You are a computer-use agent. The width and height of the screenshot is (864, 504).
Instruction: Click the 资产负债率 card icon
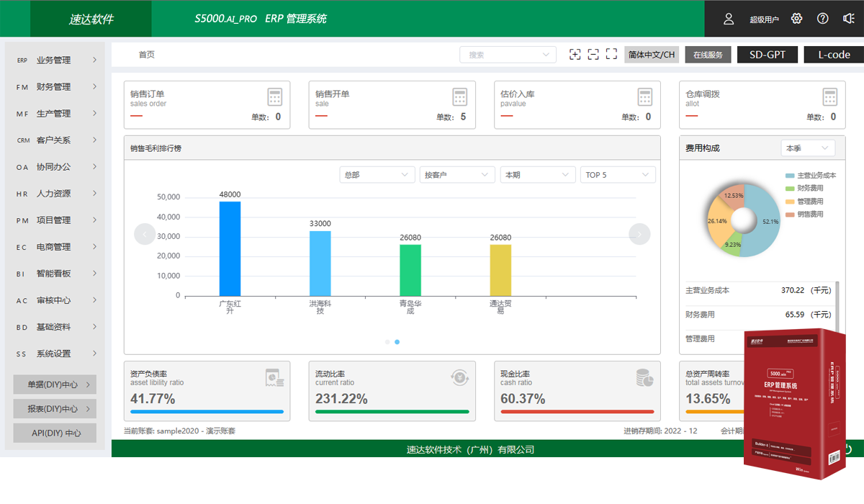point(274,377)
